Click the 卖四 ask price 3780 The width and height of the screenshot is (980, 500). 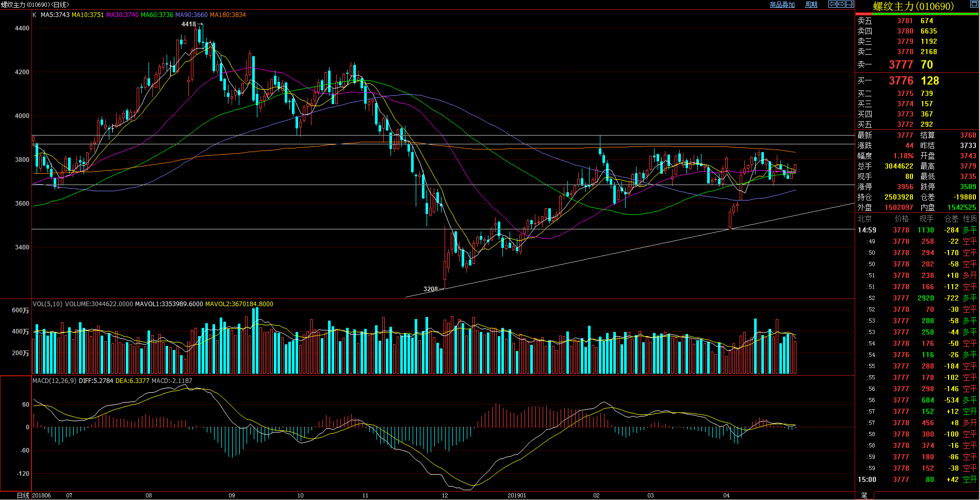click(905, 31)
